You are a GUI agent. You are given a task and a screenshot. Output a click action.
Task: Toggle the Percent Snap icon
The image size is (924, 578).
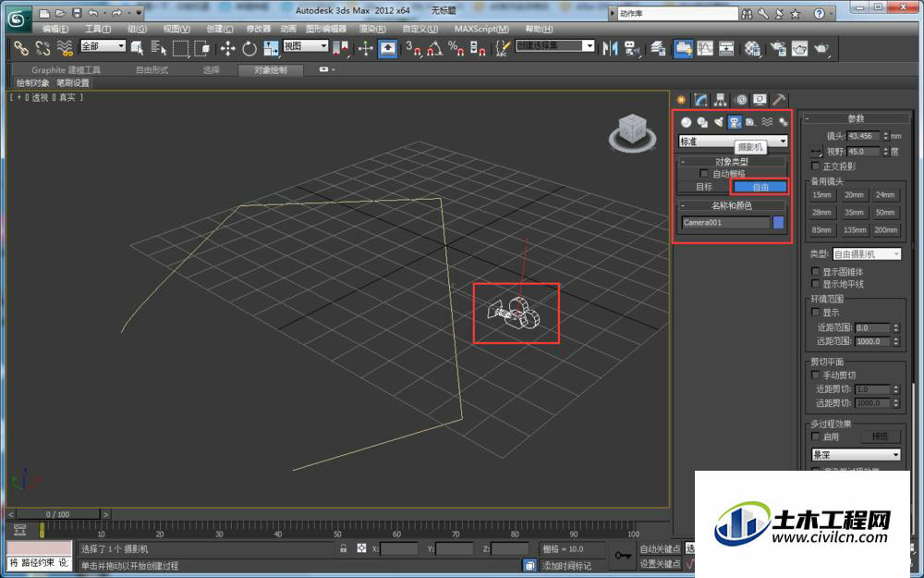[x=456, y=48]
